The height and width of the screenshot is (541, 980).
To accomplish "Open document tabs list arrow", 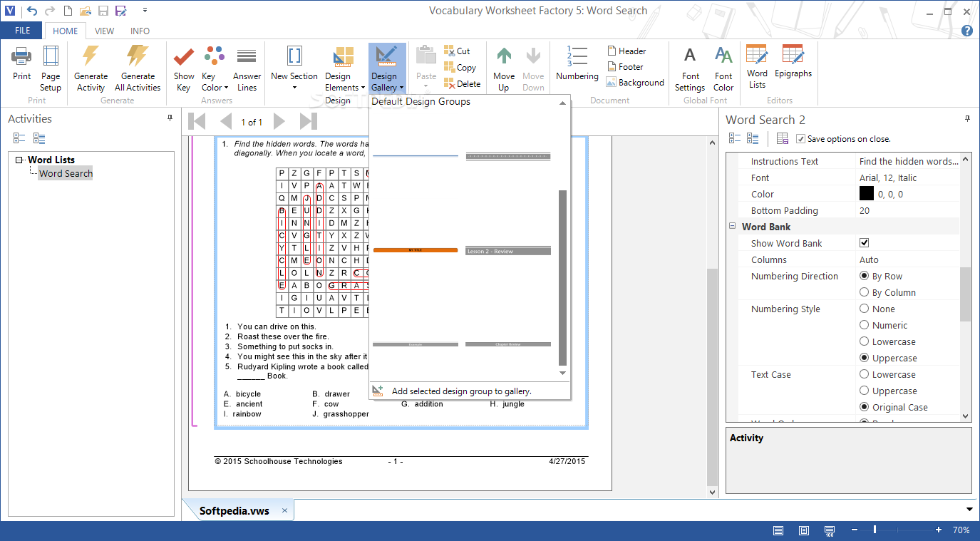I will [969, 509].
